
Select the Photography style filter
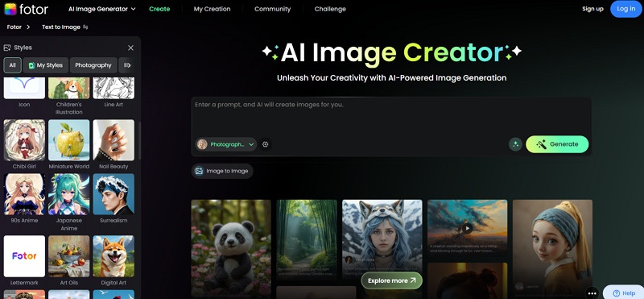click(x=93, y=65)
